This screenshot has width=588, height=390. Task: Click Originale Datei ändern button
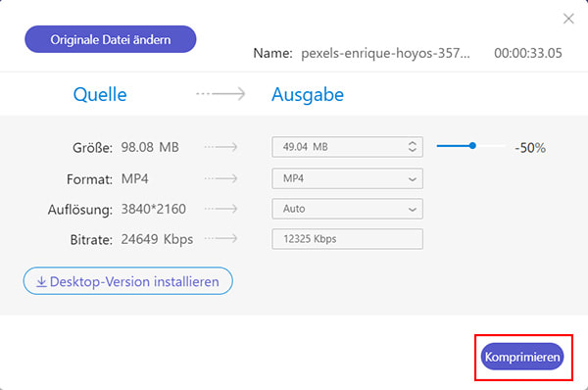coord(110,39)
